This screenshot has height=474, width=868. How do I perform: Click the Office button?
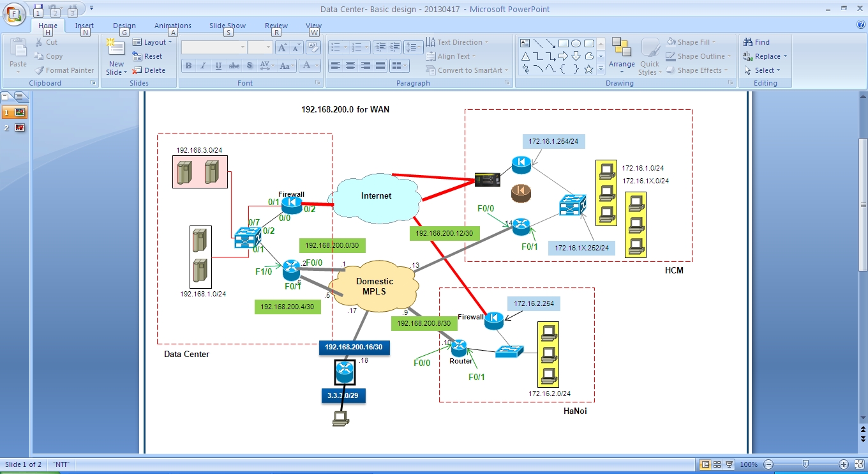14,13
